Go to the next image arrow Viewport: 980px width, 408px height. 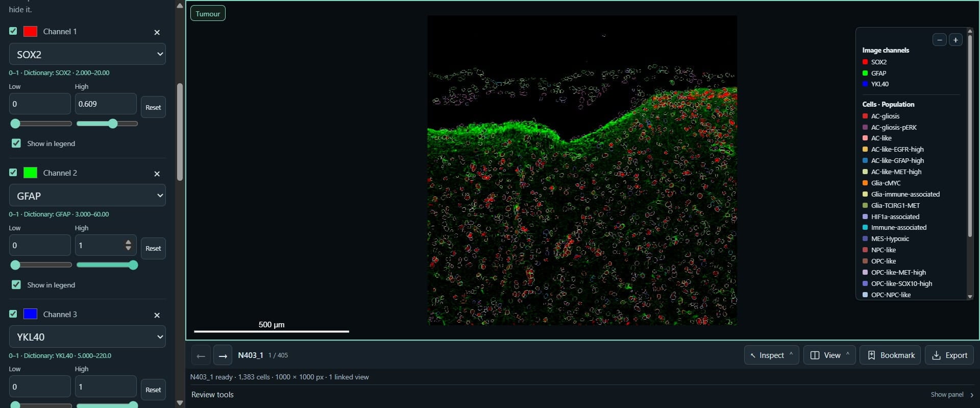tap(223, 355)
